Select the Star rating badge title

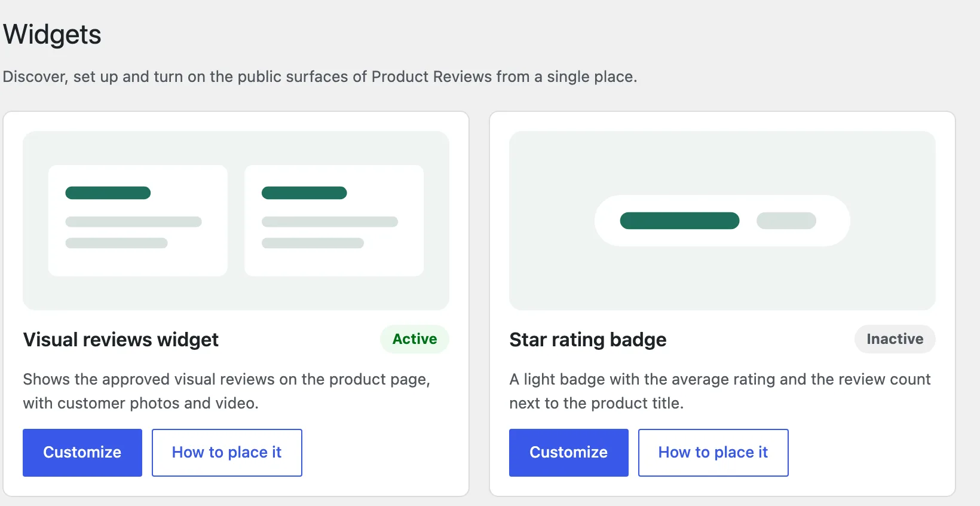point(588,340)
